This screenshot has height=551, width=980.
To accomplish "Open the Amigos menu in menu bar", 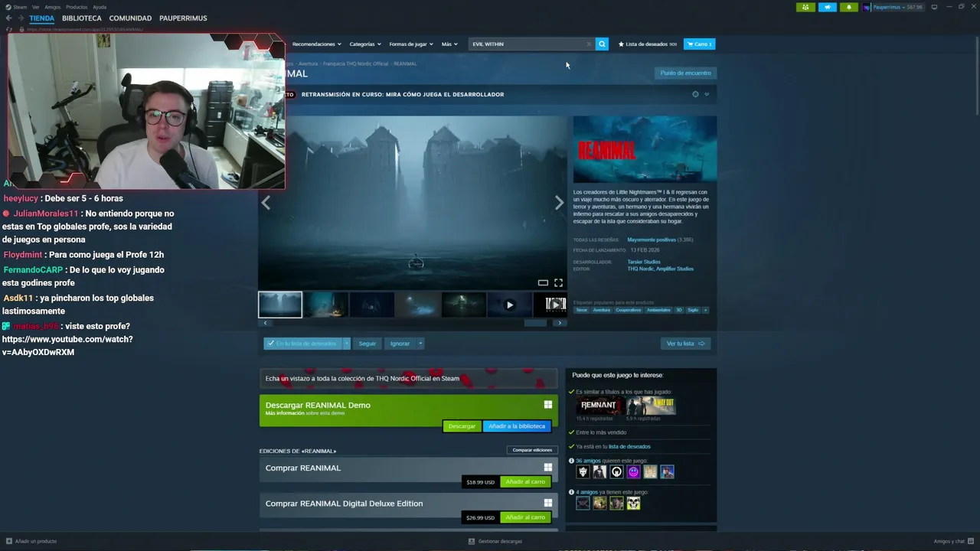I will [52, 7].
